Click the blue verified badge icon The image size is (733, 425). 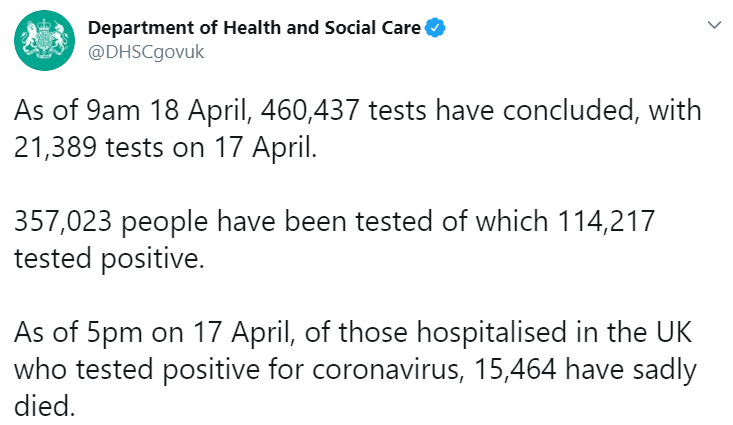click(435, 28)
